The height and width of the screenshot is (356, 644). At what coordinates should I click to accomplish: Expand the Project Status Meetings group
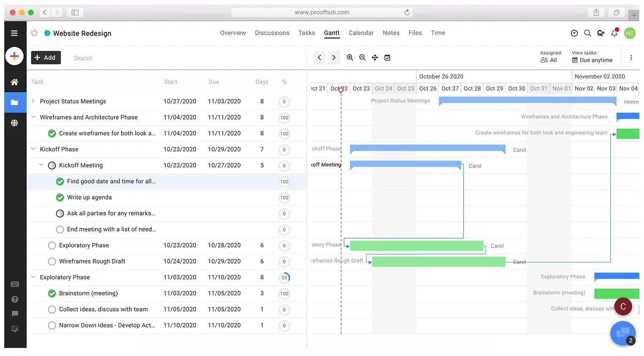33,101
